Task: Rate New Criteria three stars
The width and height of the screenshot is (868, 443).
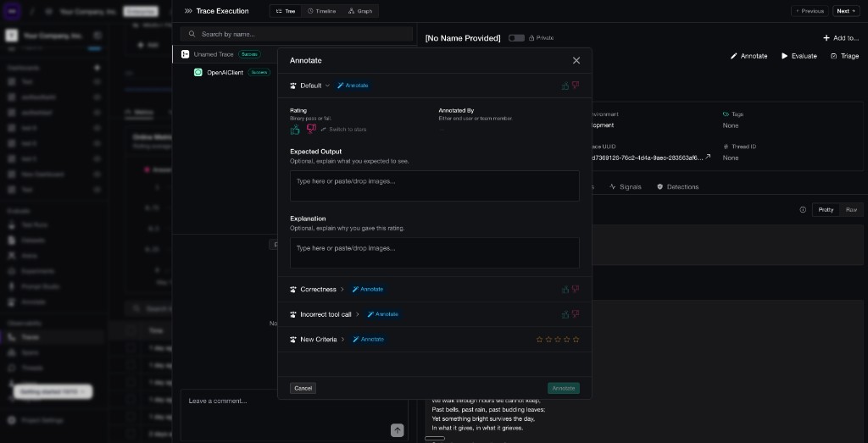Action: pyautogui.click(x=558, y=339)
